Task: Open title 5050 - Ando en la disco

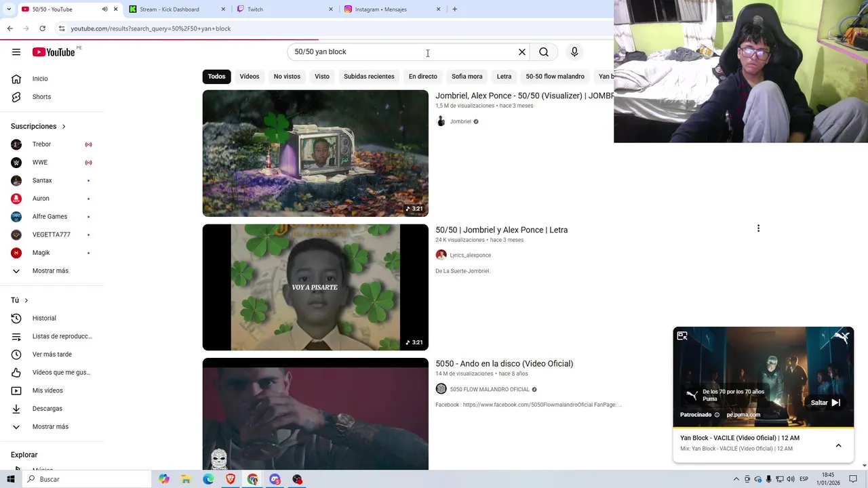Action: click(x=504, y=364)
